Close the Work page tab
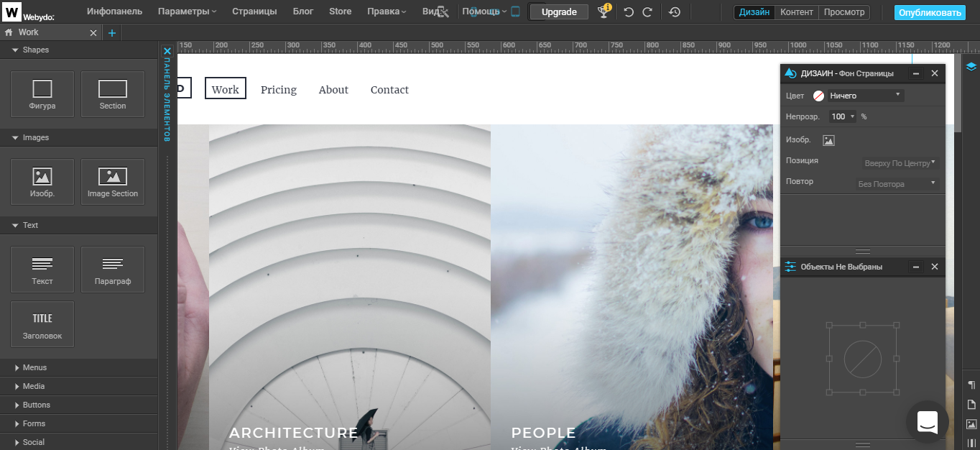Image resolution: width=980 pixels, height=450 pixels. tap(93, 33)
